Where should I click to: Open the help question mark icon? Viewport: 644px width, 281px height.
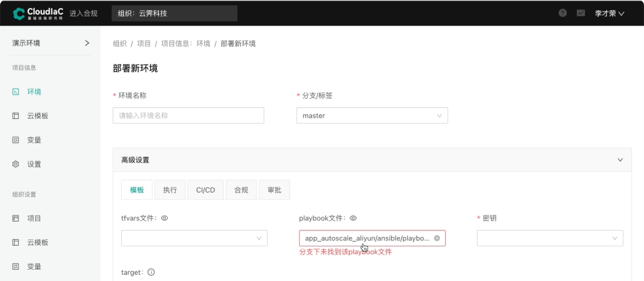(563, 14)
